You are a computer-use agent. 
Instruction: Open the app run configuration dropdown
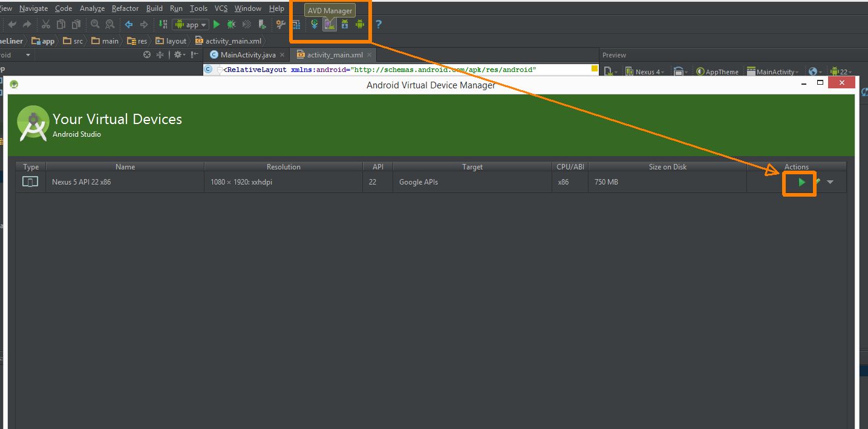pyautogui.click(x=190, y=24)
